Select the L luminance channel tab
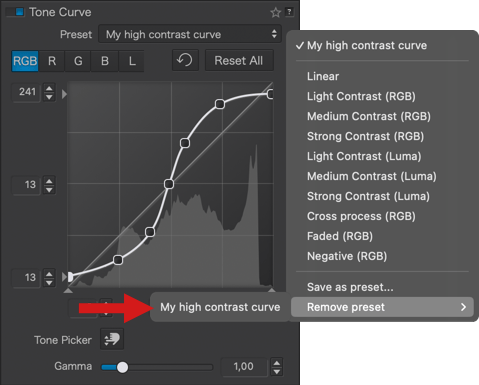Image resolution: width=479 pixels, height=385 pixels. [x=132, y=61]
